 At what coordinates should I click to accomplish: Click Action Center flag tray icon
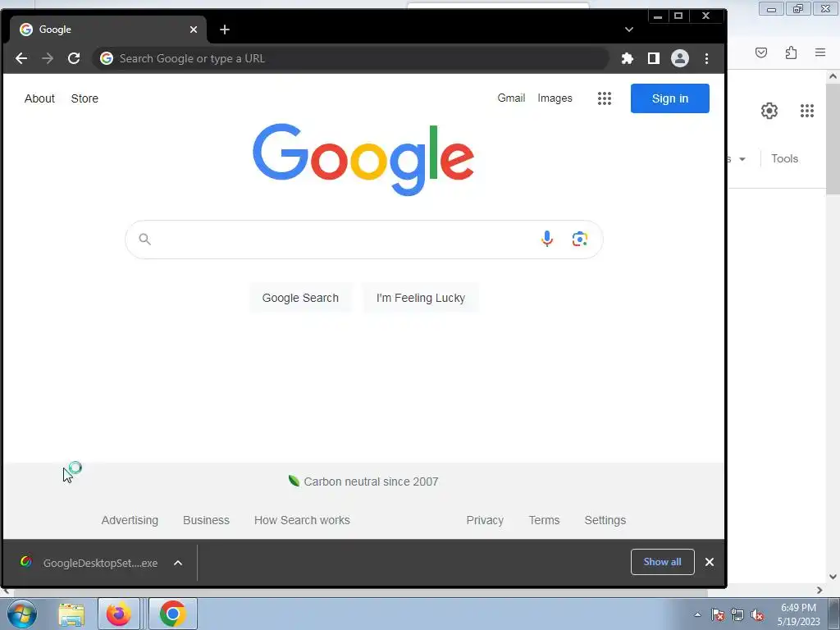pos(718,614)
